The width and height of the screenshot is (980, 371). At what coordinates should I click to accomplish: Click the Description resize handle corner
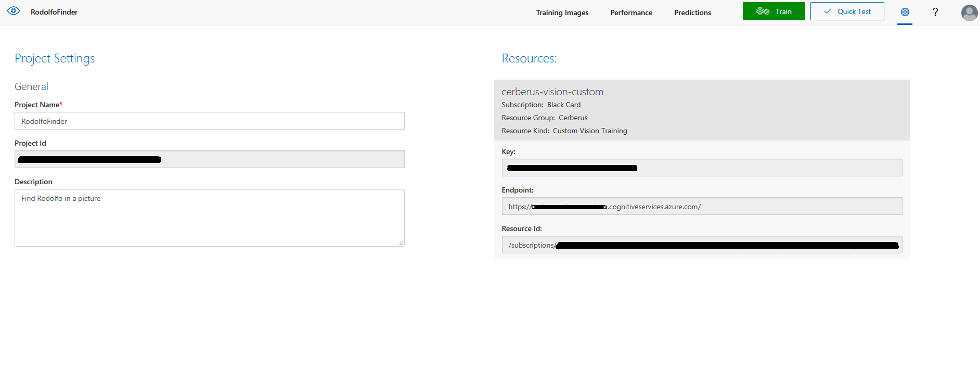pyautogui.click(x=401, y=243)
